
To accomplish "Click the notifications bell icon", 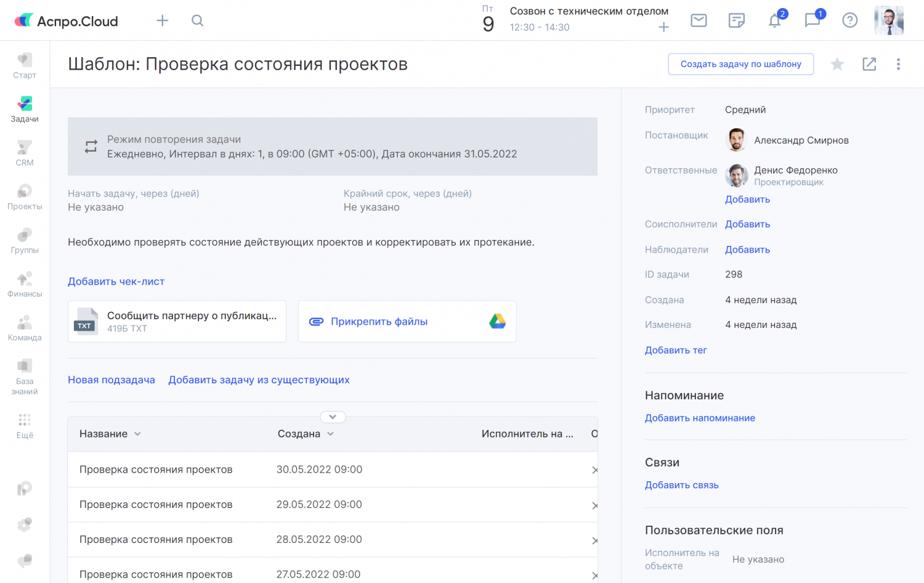I will click(x=774, y=21).
